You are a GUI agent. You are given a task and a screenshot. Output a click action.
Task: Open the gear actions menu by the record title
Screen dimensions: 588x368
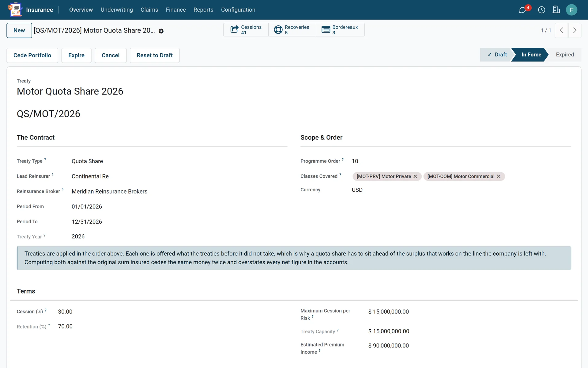point(161,31)
